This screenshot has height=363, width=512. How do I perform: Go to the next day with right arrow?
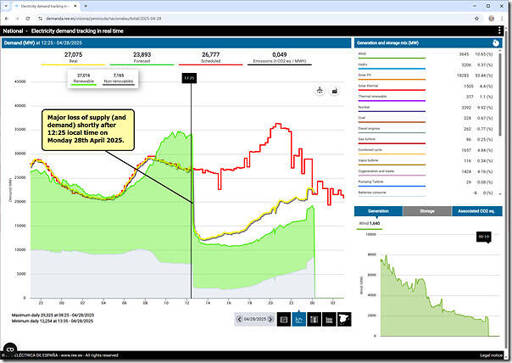pos(271,319)
